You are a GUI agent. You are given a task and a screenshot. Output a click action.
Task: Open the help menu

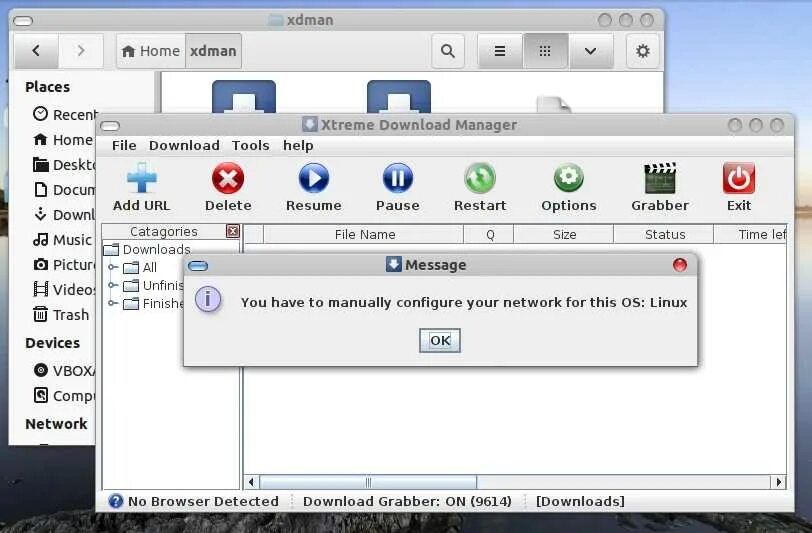pyautogui.click(x=298, y=146)
